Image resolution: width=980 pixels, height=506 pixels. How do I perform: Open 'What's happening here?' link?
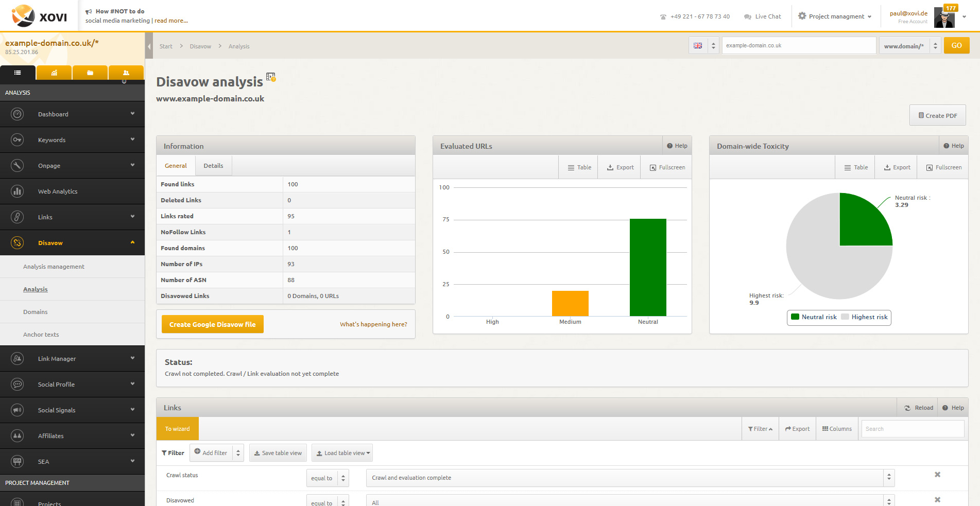(373, 324)
